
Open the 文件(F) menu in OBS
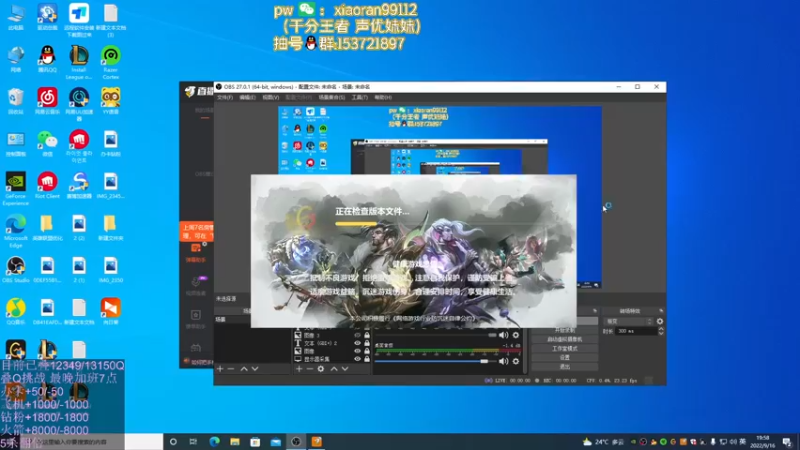point(225,97)
